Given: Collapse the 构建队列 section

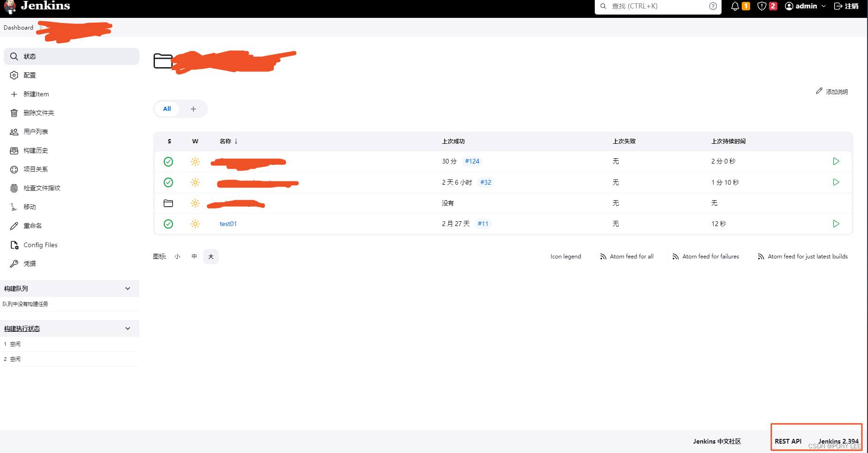Looking at the screenshot, I should [128, 289].
